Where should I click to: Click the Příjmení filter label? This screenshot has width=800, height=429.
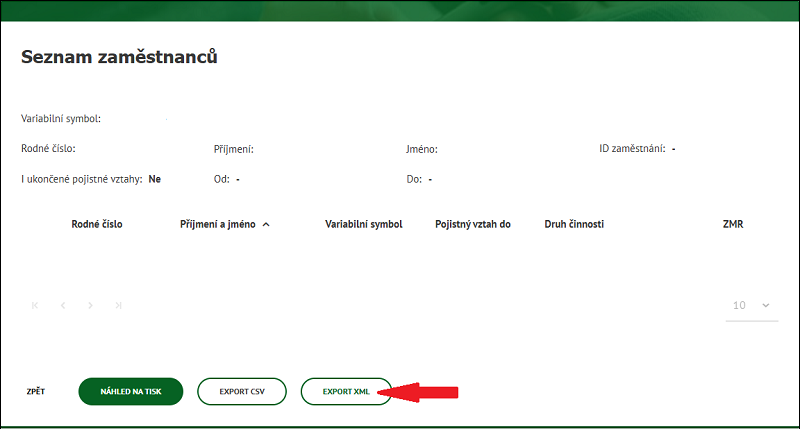(x=233, y=149)
